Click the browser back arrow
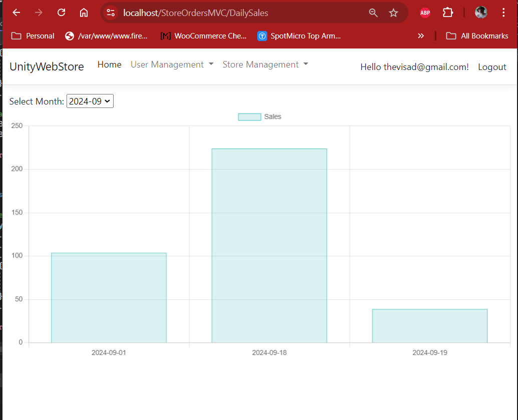 pos(16,12)
